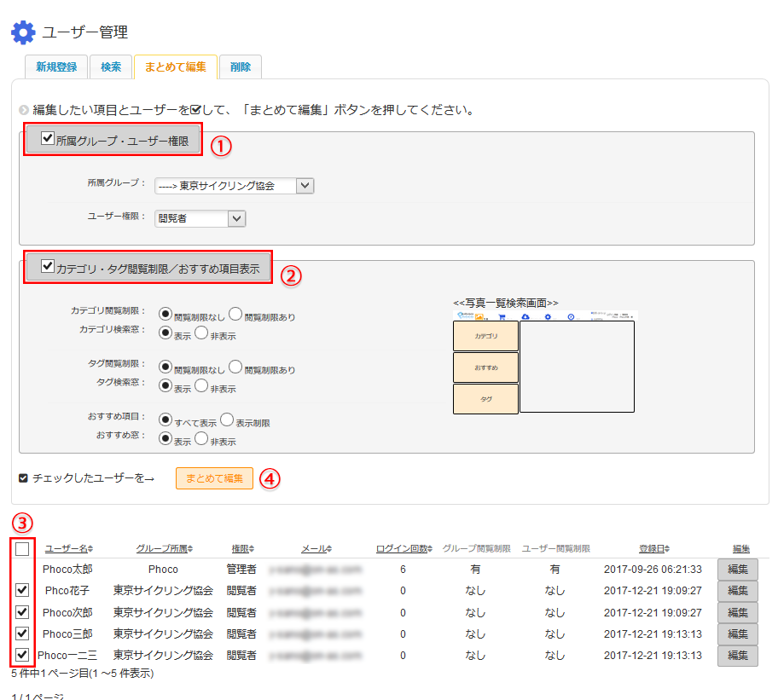Click the clock icon in preview header
Image resolution: width=778 pixels, height=700 pixels.
point(571,316)
